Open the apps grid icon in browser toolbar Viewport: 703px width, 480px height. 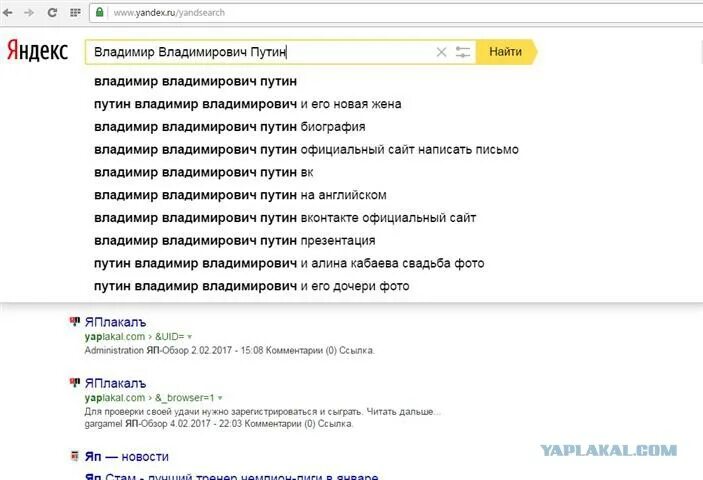tap(75, 13)
